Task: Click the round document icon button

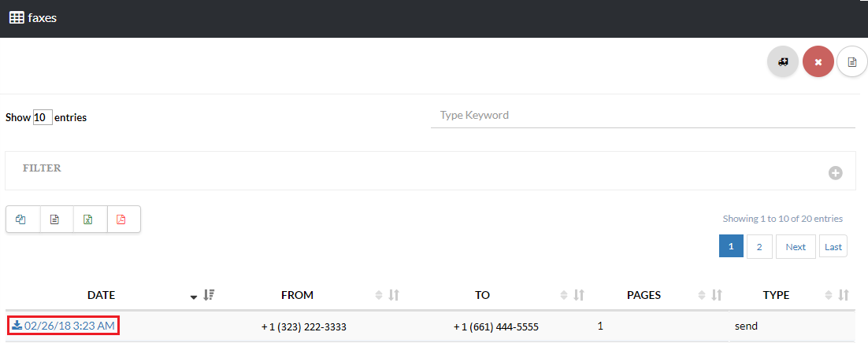Action: [851, 61]
